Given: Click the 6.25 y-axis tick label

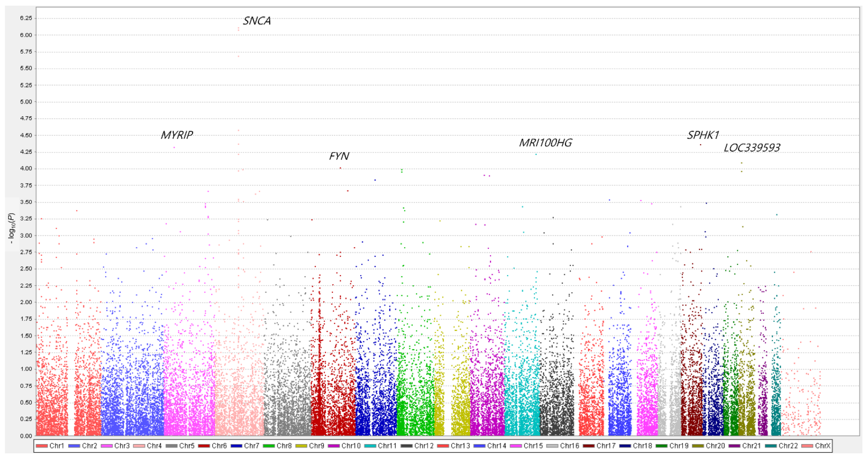Looking at the screenshot, I should [26, 18].
